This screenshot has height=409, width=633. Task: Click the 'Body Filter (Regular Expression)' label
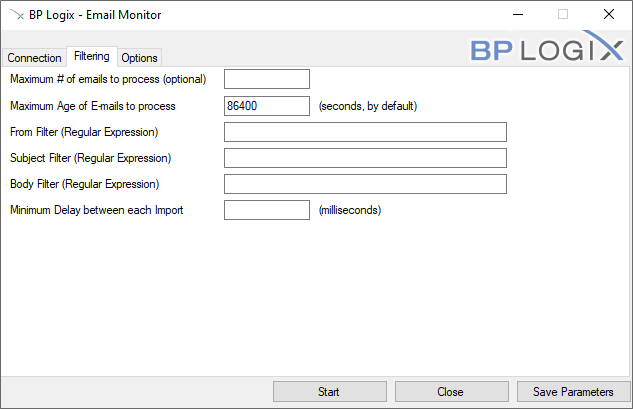[85, 184]
